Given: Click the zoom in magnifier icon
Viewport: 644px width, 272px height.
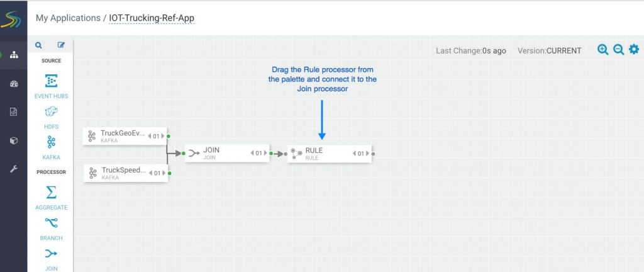Looking at the screenshot, I should [602, 50].
